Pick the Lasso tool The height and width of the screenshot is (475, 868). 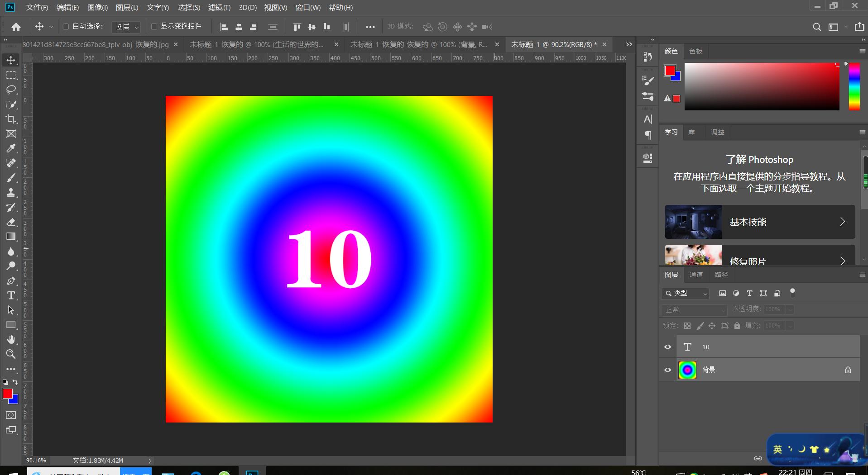point(11,90)
